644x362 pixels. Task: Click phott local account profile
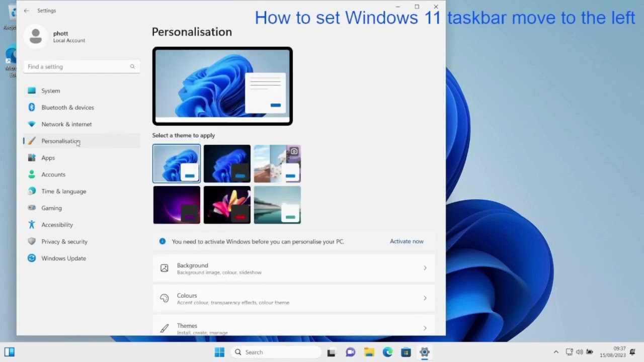coord(55,36)
